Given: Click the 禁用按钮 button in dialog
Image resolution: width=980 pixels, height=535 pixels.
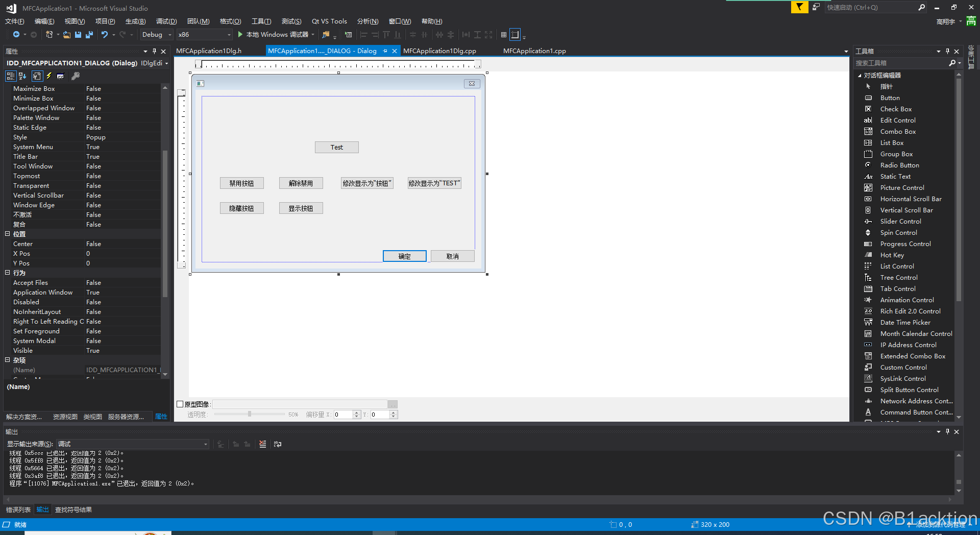Looking at the screenshot, I should coord(241,183).
